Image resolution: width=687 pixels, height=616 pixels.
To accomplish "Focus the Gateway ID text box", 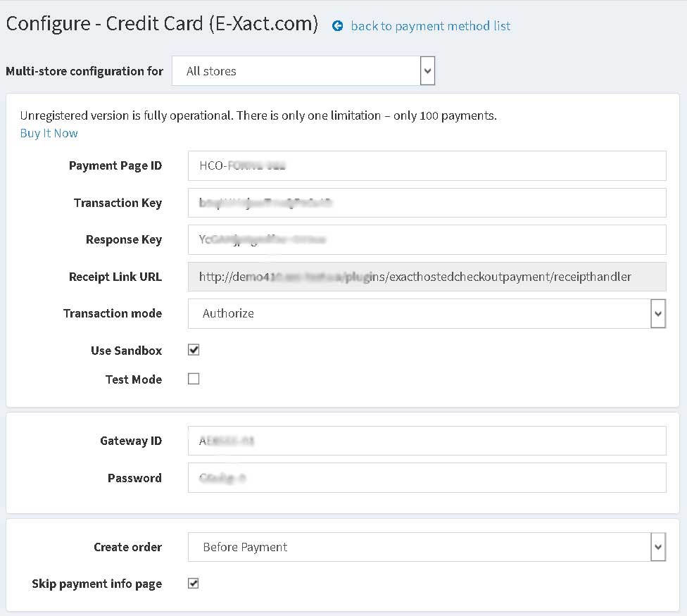I will [x=427, y=441].
